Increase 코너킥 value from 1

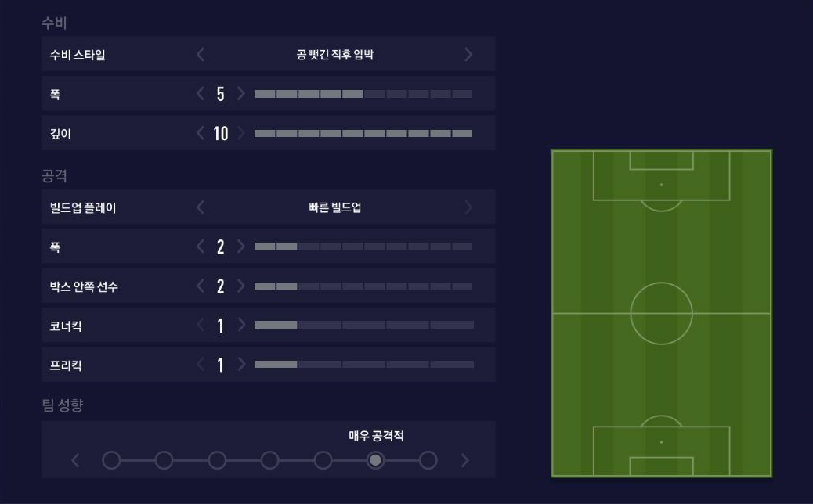click(241, 326)
